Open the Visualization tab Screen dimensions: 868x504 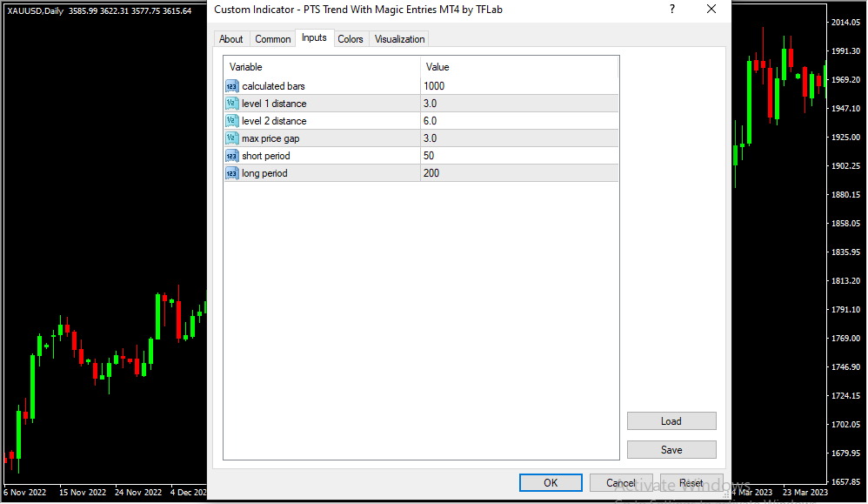tap(400, 39)
